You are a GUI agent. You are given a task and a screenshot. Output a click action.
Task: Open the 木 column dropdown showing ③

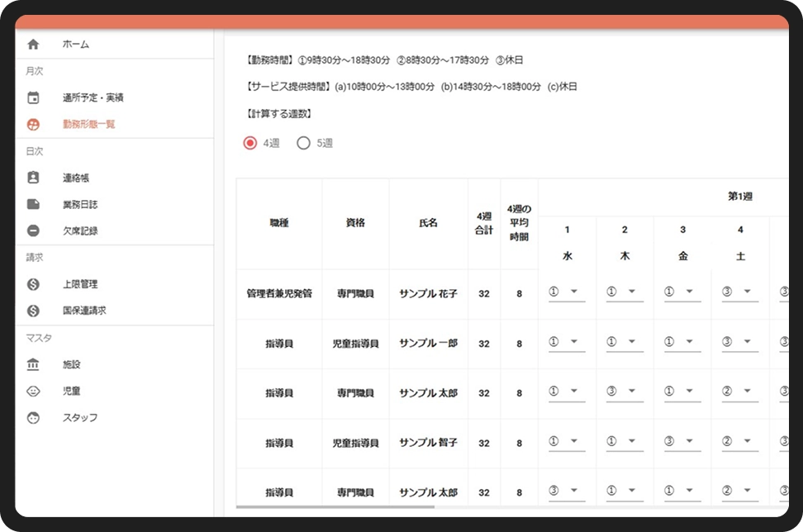point(625,392)
